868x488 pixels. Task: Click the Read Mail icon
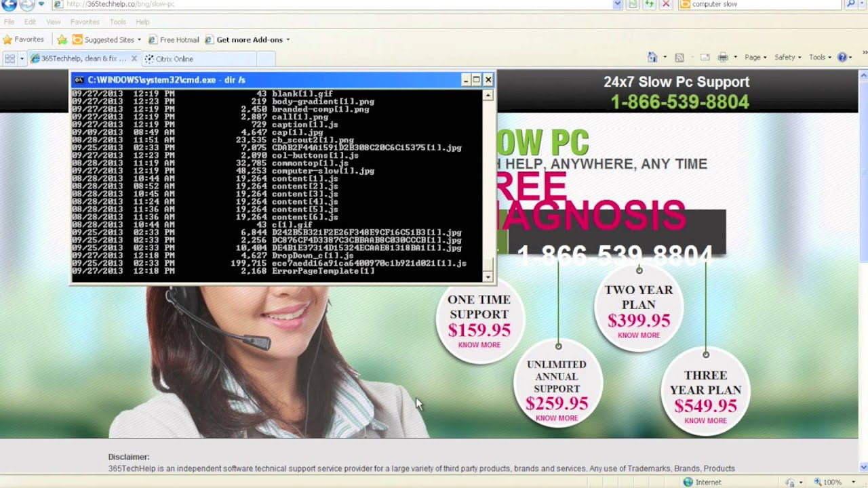pos(705,58)
